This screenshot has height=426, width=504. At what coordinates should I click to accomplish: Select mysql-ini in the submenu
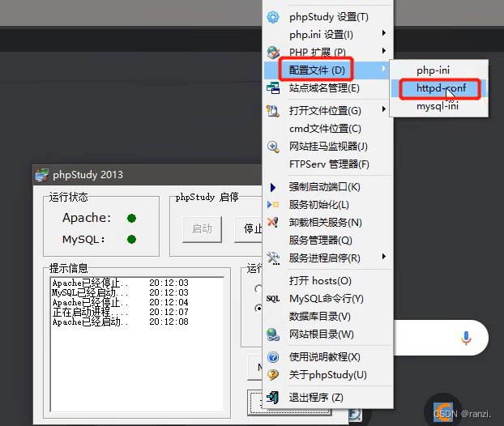pos(438,106)
